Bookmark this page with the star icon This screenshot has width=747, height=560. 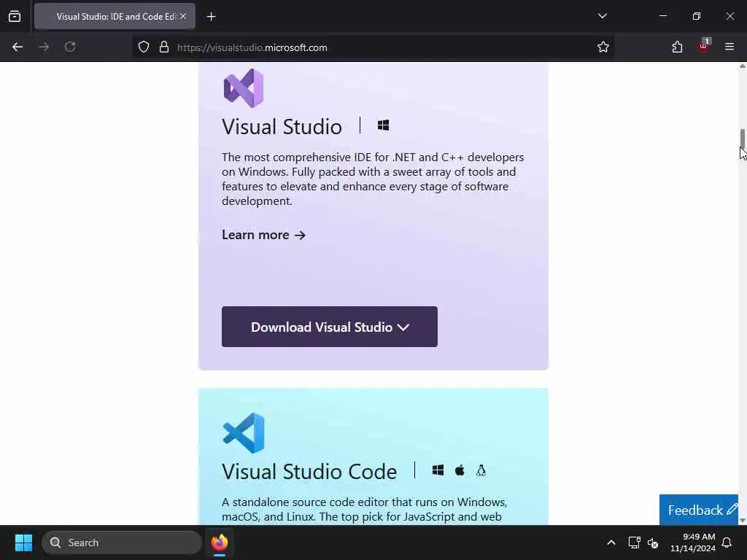[x=603, y=47]
